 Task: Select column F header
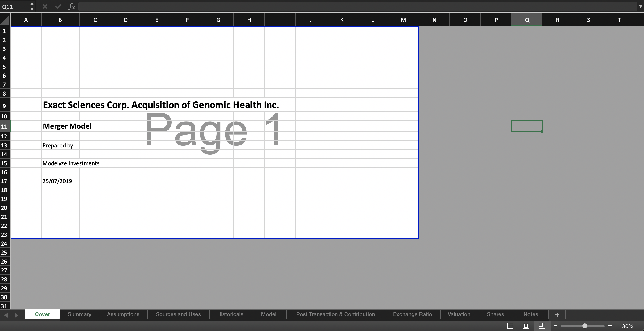187,20
